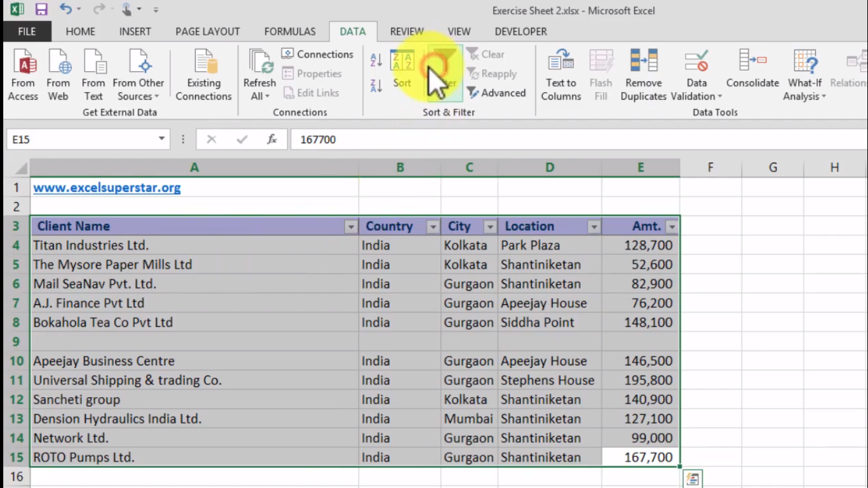Select row 9 header
The width and height of the screenshot is (868, 488).
tap(16, 341)
